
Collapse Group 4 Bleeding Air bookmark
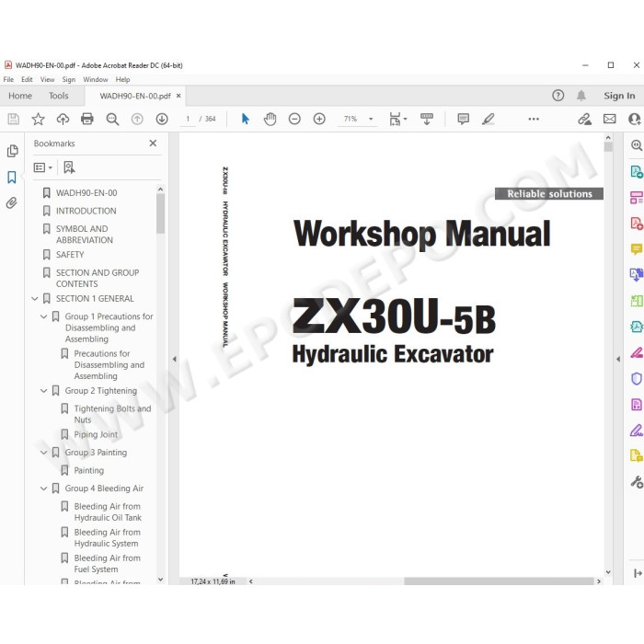click(43, 489)
